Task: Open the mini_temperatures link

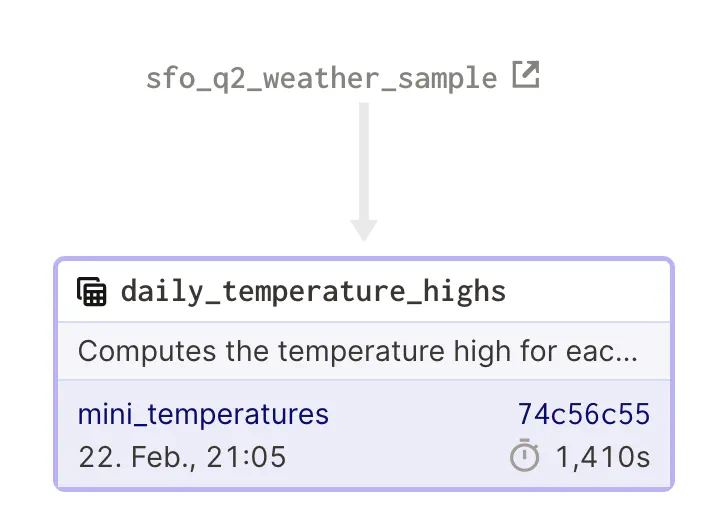Action: [x=203, y=414]
